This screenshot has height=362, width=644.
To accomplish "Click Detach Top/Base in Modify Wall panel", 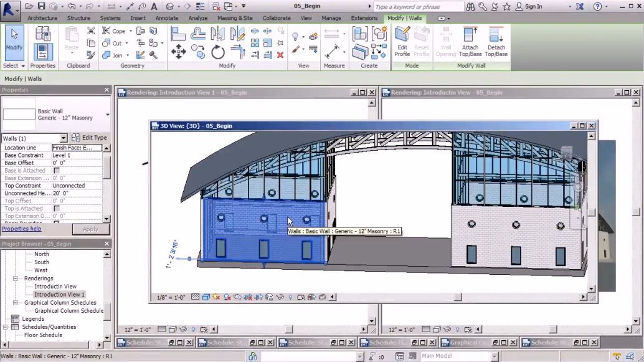I will click(496, 42).
